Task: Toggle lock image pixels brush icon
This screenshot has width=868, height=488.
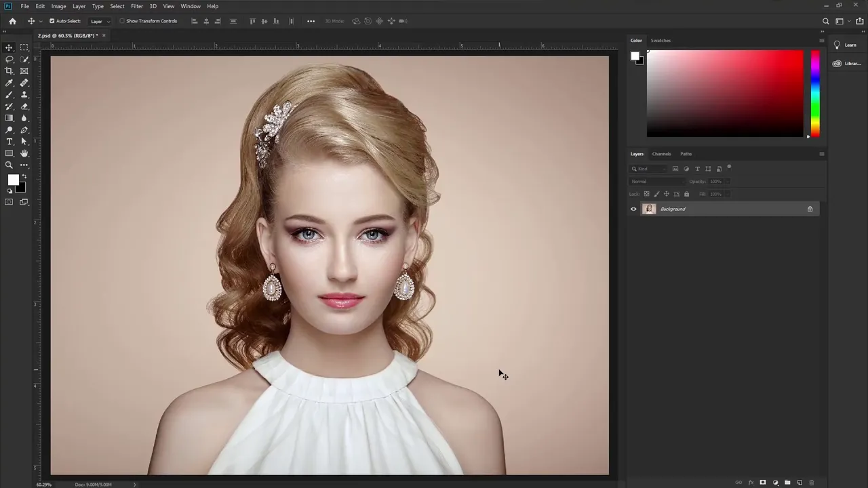Action: coord(656,194)
